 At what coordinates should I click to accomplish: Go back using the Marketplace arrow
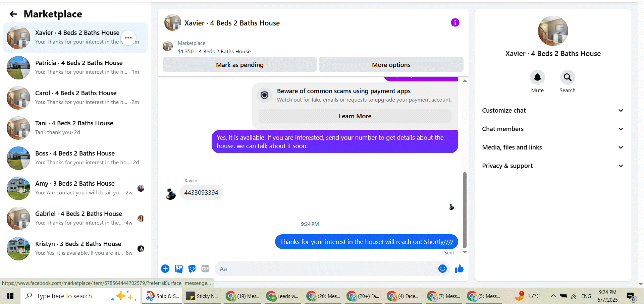[x=13, y=14]
